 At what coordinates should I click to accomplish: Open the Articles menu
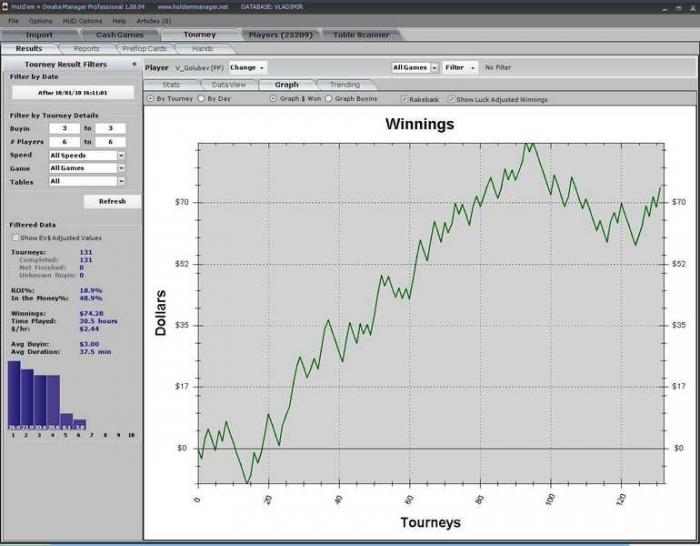point(154,21)
